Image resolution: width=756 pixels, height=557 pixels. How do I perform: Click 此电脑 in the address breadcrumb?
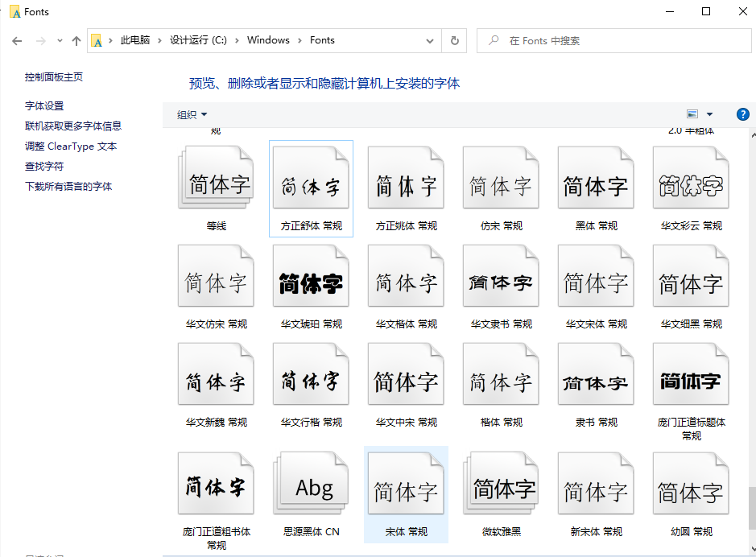pyautogui.click(x=134, y=40)
